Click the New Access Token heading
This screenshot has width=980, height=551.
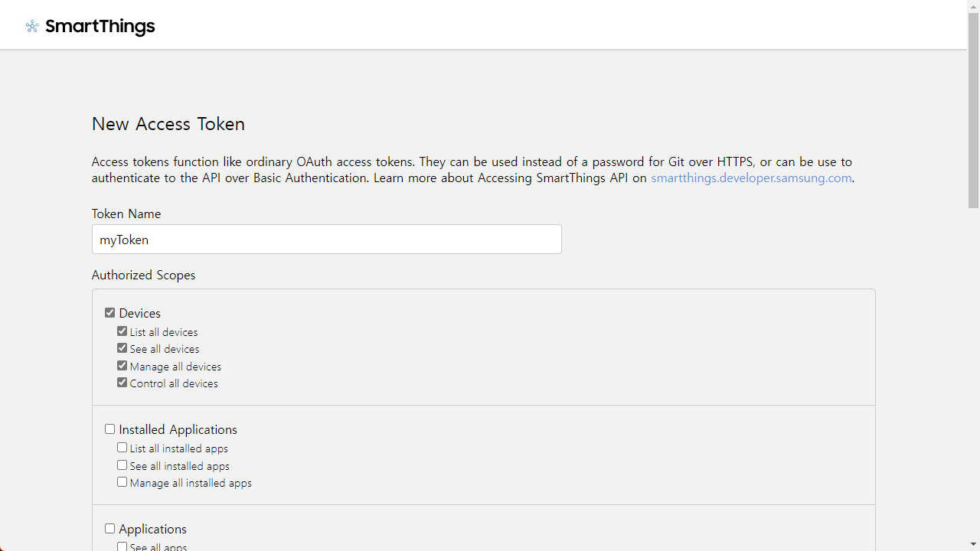[x=168, y=124]
